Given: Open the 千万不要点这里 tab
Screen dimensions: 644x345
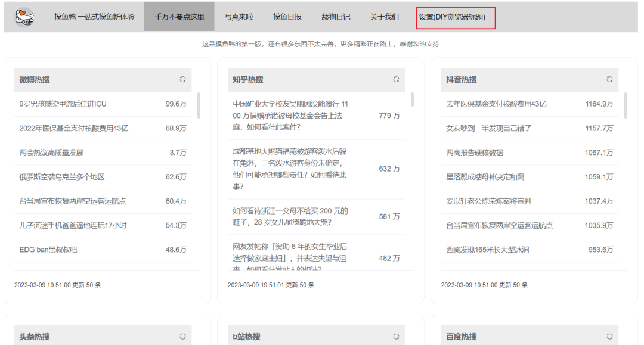Looking at the screenshot, I should pos(179,17).
